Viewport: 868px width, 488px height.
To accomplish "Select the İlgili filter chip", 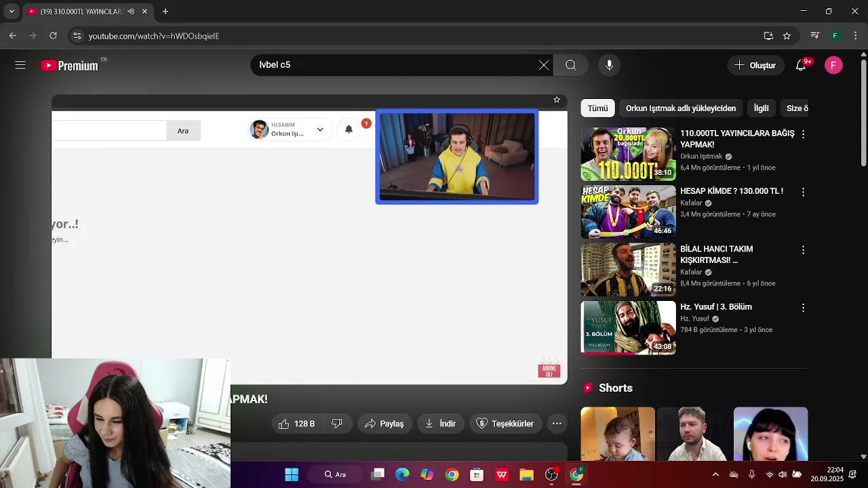I will tap(761, 108).
